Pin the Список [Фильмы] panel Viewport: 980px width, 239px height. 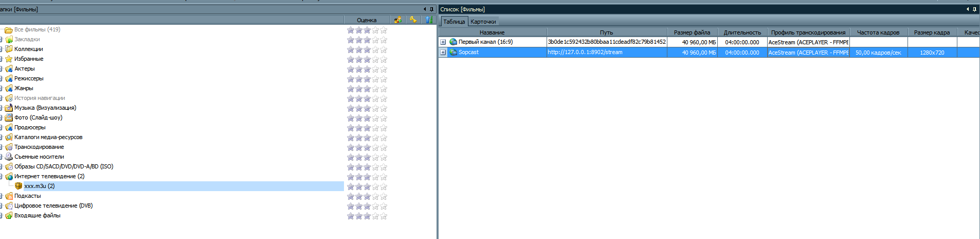click(x=974, y=9)
